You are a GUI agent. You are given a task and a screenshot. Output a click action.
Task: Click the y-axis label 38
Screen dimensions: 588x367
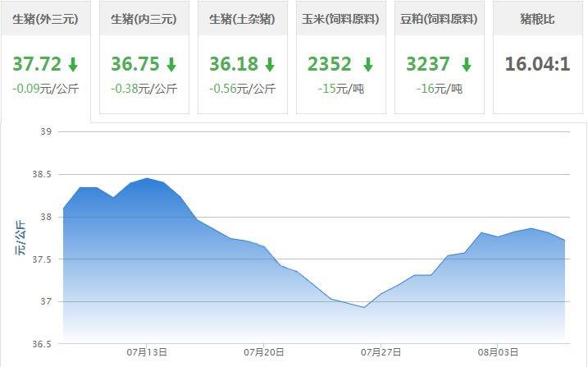pyautogui.click(x=46, y=217)
